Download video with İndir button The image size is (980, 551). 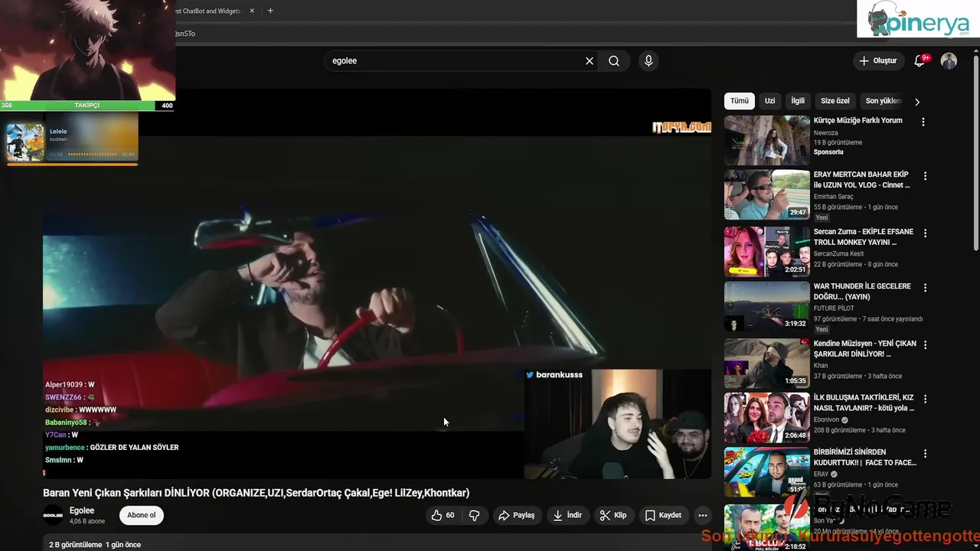pyautogui.click(x=567, y=515)
